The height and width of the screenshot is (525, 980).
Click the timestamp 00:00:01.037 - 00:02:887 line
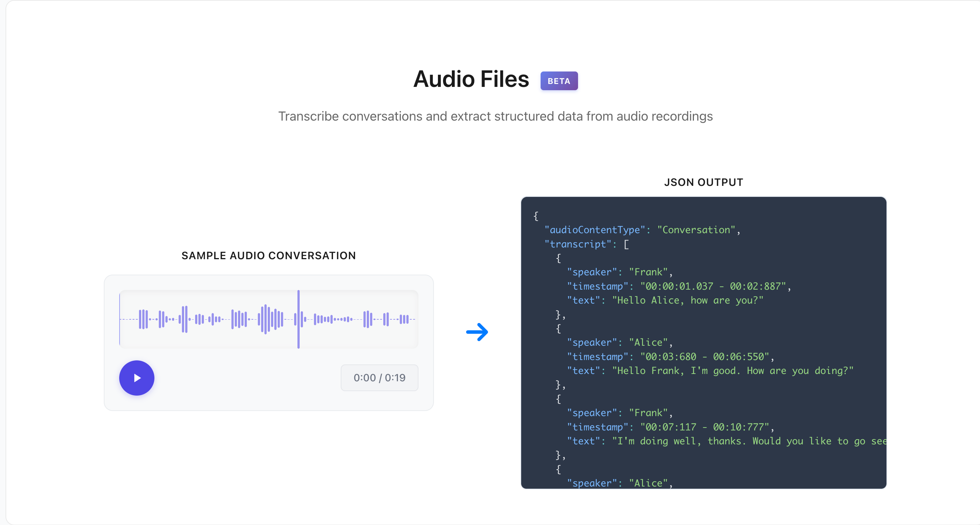679,286
